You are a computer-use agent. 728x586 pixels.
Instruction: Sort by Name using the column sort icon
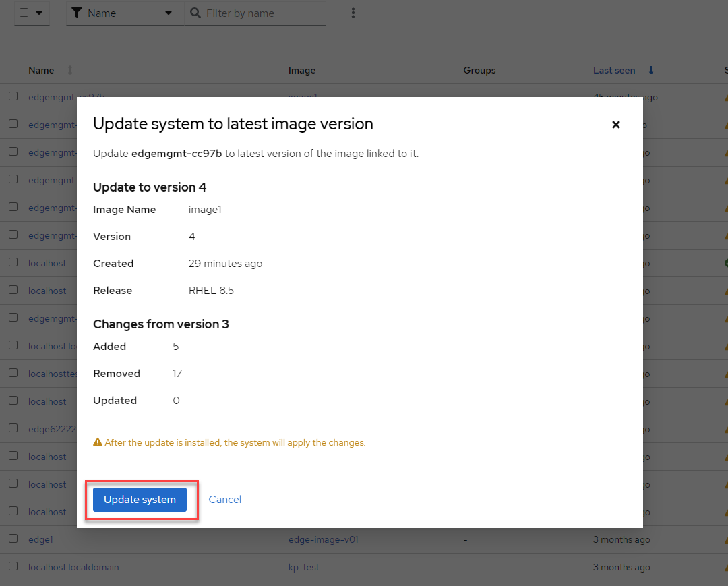70,71
